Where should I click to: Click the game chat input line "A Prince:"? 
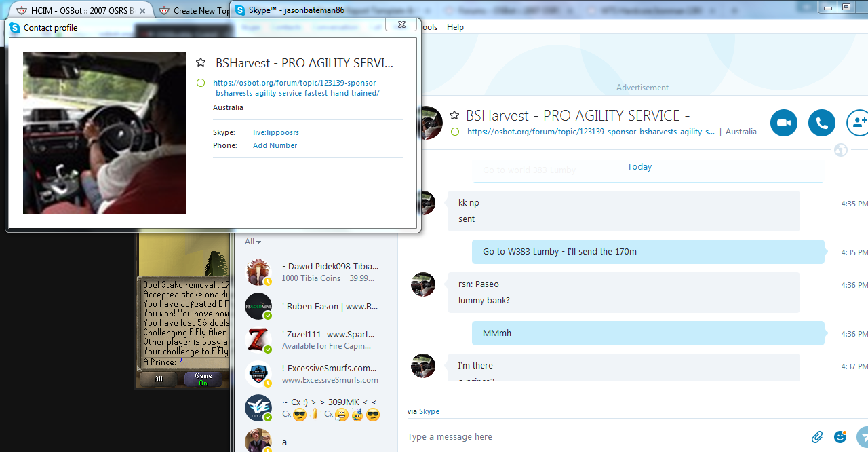[184, 362]
